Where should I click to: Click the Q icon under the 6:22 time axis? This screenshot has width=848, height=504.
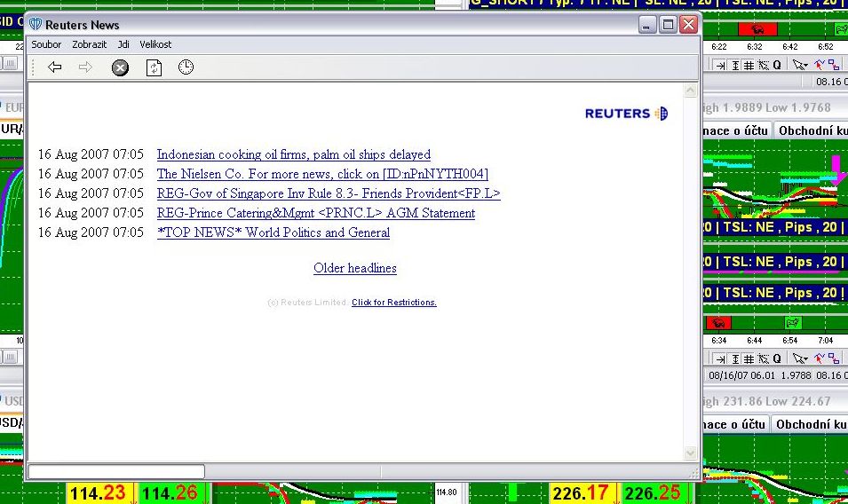pos(777,66)
